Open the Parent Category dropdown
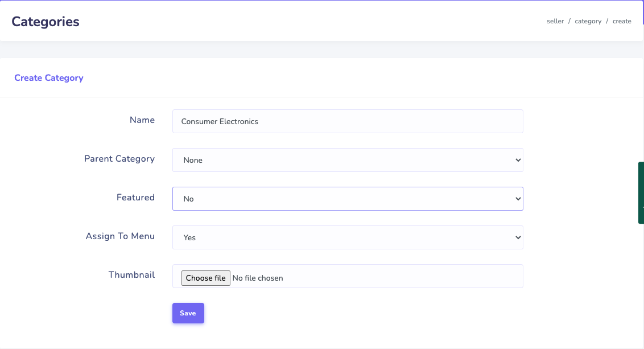Screen dimensions: 644x349 (347, 160)
